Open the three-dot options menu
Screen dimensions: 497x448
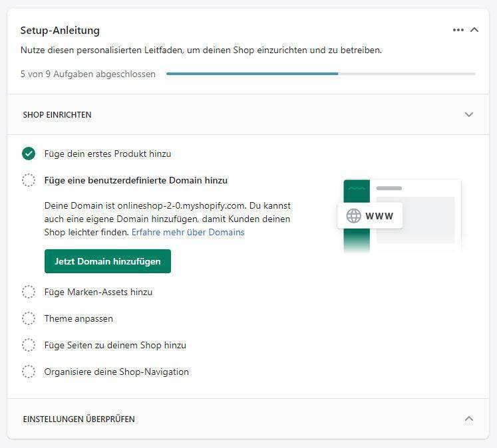[x=458, y=30]
